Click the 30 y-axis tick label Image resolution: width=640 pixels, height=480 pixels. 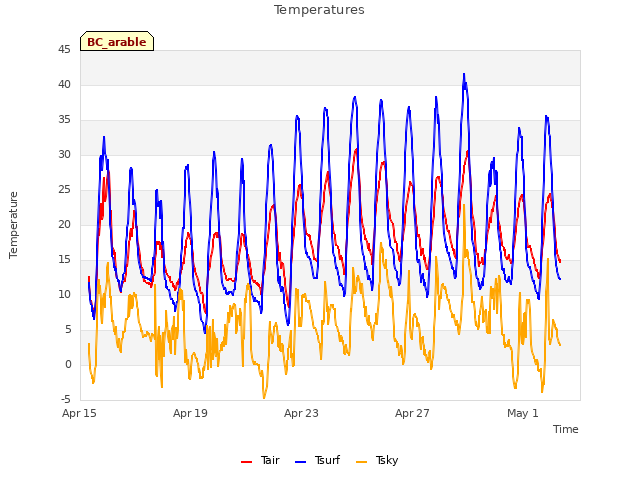click(64, 155)
